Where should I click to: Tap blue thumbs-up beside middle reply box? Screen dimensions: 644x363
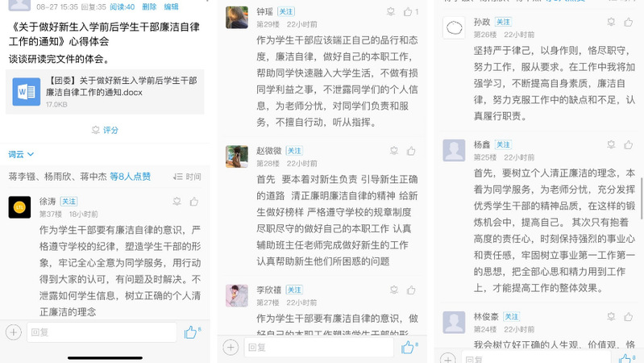408,348
